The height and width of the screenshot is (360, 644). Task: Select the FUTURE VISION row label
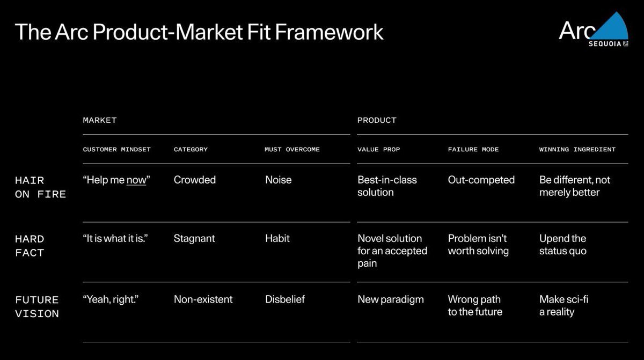coord(36,306)
